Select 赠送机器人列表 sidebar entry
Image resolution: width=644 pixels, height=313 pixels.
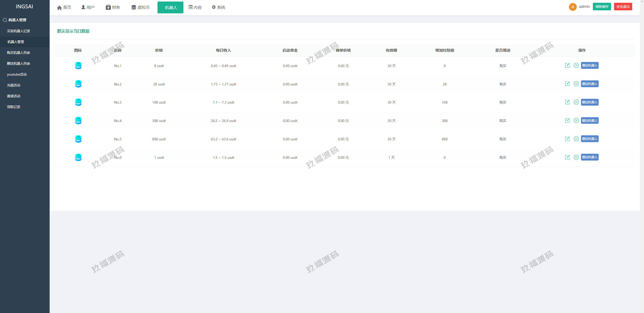[x=18, y=64]
